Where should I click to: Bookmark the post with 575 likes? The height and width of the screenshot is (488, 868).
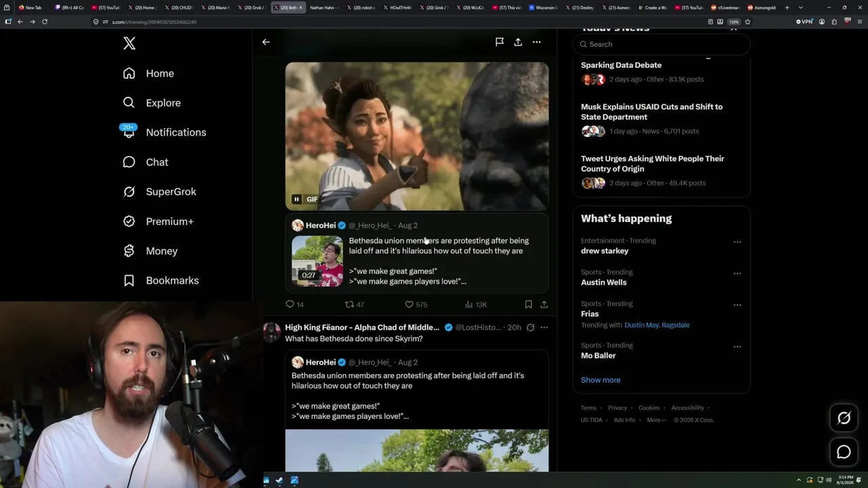click(x=528, y=304)
